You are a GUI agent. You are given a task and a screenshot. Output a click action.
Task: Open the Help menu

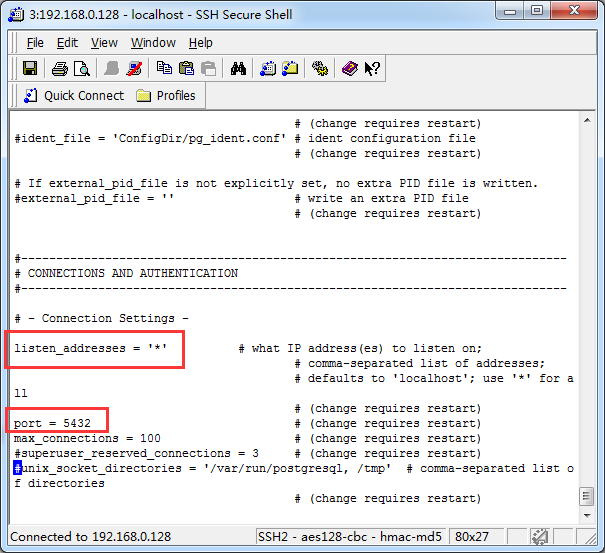coord(201,43)
